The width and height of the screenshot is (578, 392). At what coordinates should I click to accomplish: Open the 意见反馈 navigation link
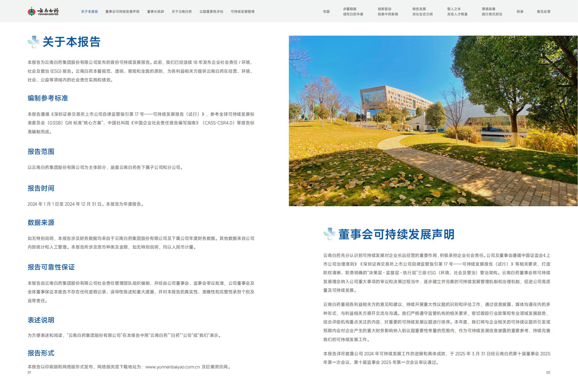(x=543, y=12)
